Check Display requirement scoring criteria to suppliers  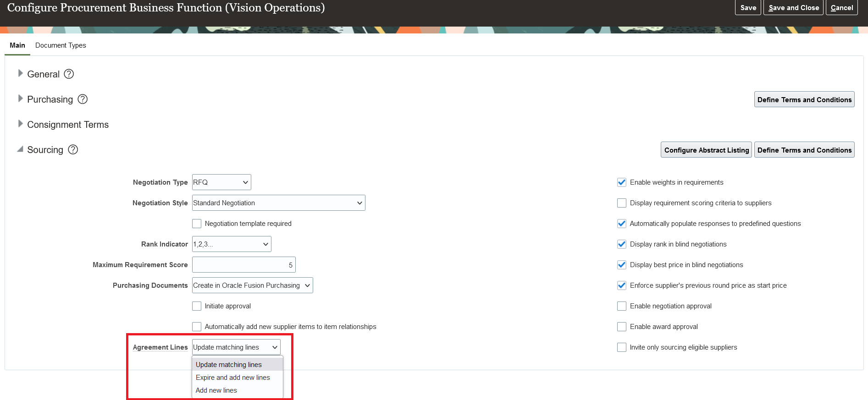[622, 203]
